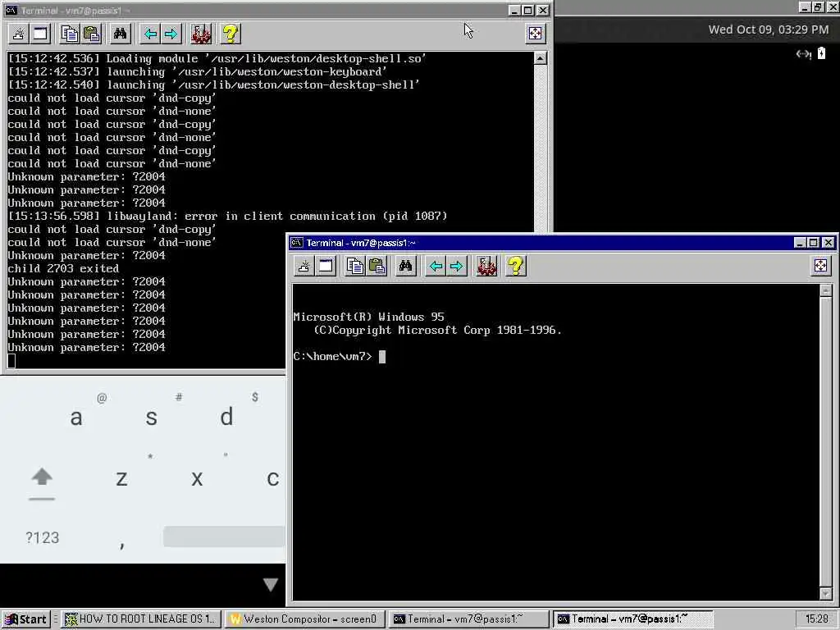
Task: Tap the 'x' key on the on-screen keyboard
Action: click(197, 478)
